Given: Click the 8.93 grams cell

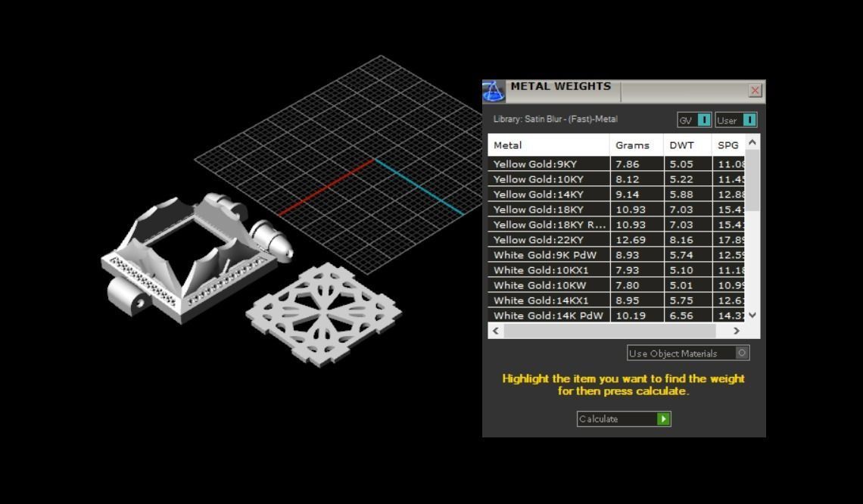Looking at the screenshot, I should (637, 255).
